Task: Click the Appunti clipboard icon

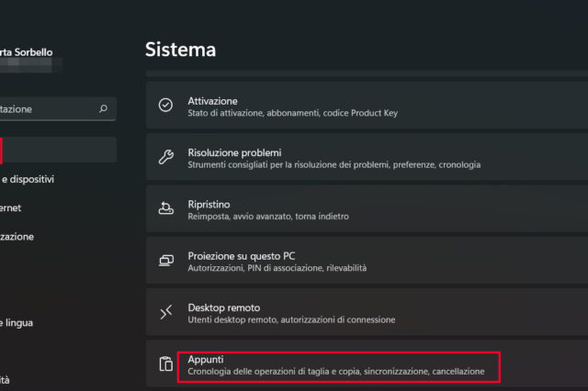Action: pos(165,364)
